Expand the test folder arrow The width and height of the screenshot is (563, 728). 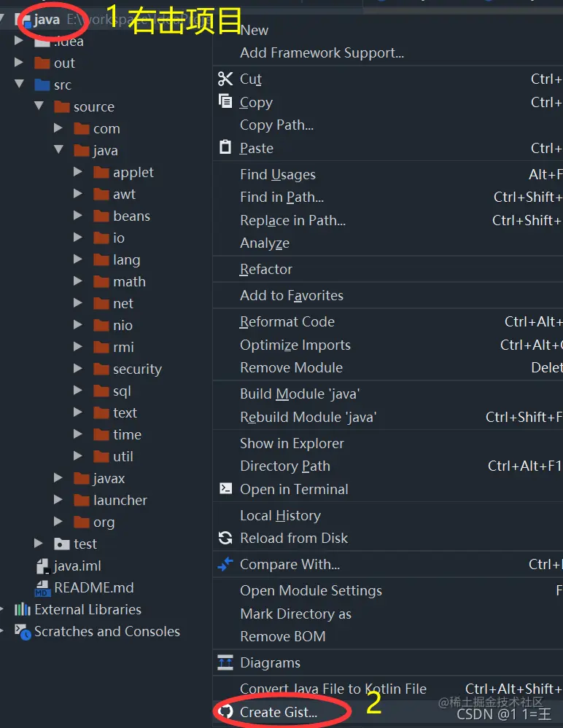pos(39,543)
